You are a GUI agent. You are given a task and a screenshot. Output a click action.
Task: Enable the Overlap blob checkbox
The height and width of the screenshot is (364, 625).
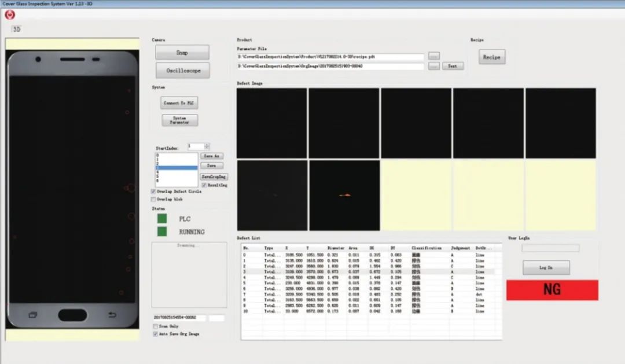(x=153, y=199)
